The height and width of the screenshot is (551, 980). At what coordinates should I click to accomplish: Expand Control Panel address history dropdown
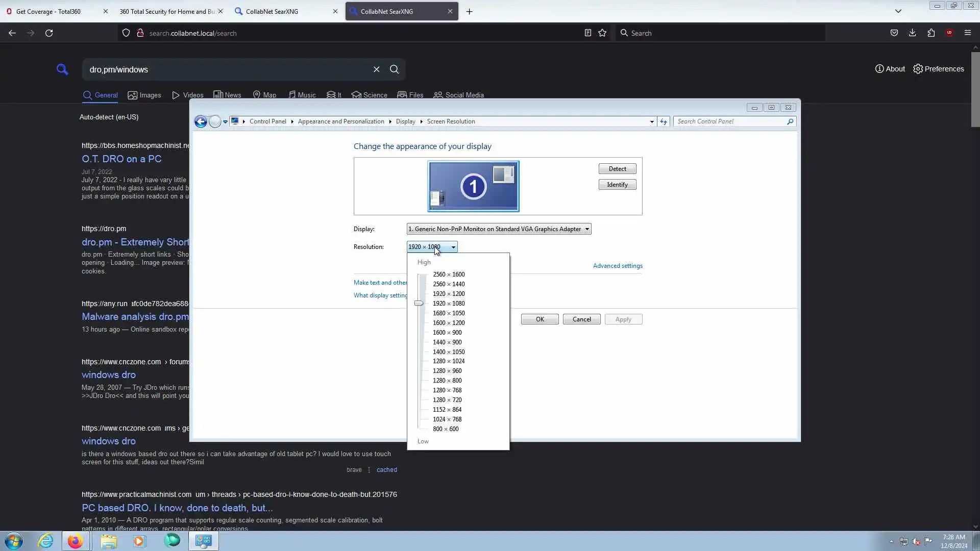coord(652,121)
